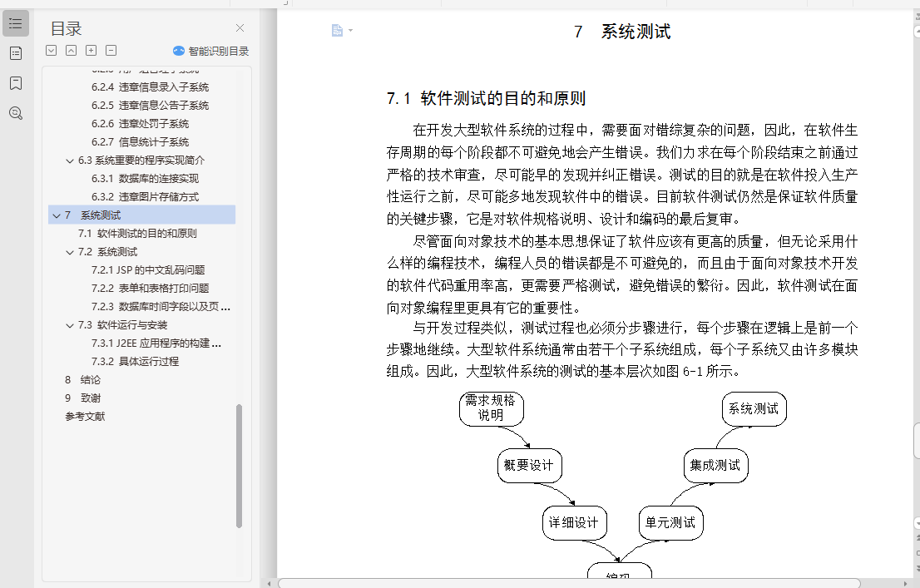Click the plus icon in the 目录 toolbar
Screen dimensions: 920x588
click(x=91, y=51)
